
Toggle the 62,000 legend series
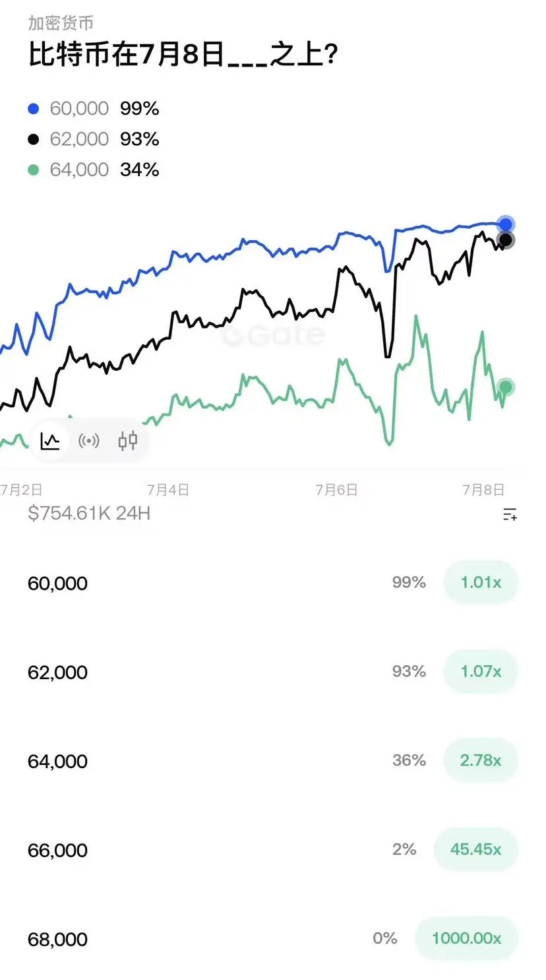click(94, 139)
